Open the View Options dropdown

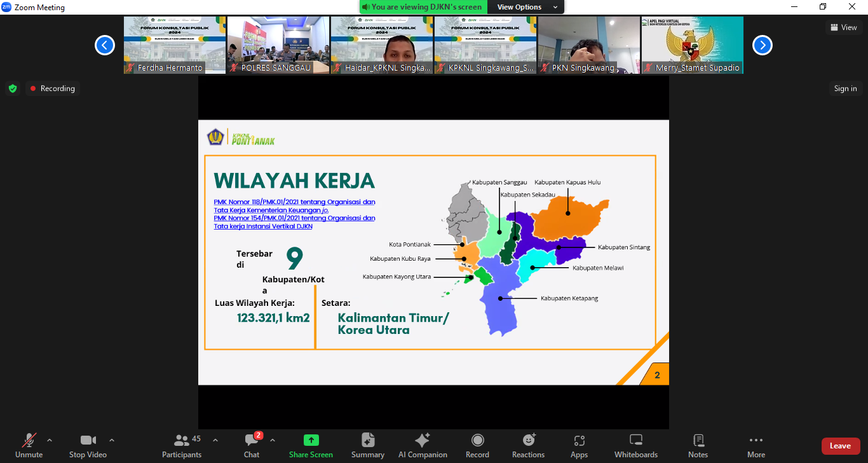[527, 7]
